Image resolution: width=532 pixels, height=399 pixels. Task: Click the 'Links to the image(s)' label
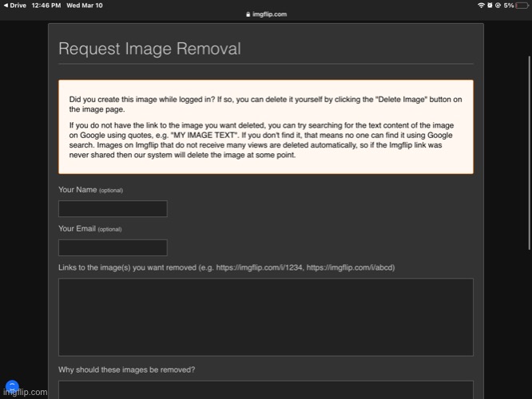click(x=227, y=267)
